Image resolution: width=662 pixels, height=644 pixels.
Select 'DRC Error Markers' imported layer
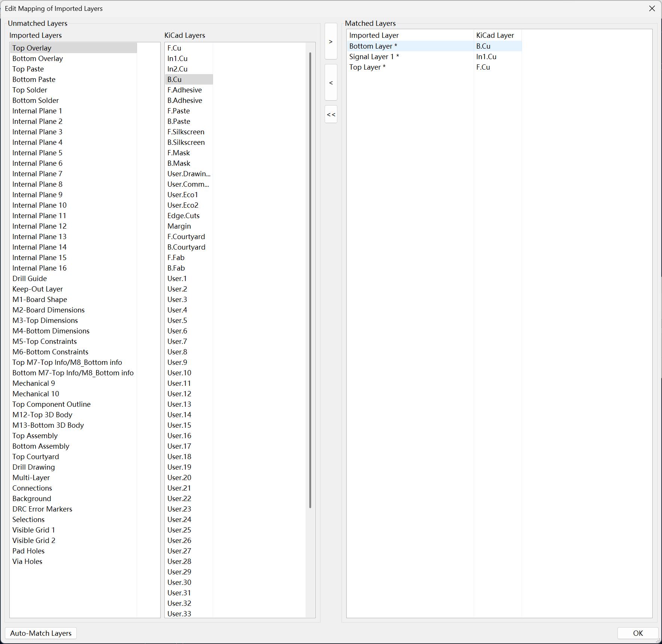click(x=73, y=509)
